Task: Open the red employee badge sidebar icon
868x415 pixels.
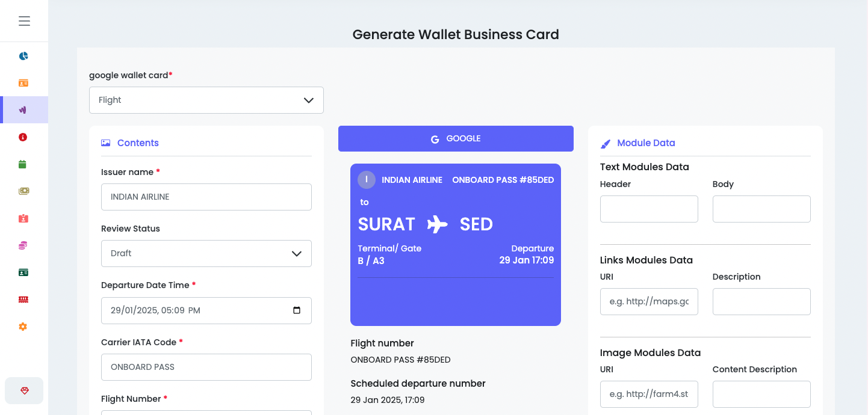Action: tap(24, 218)
